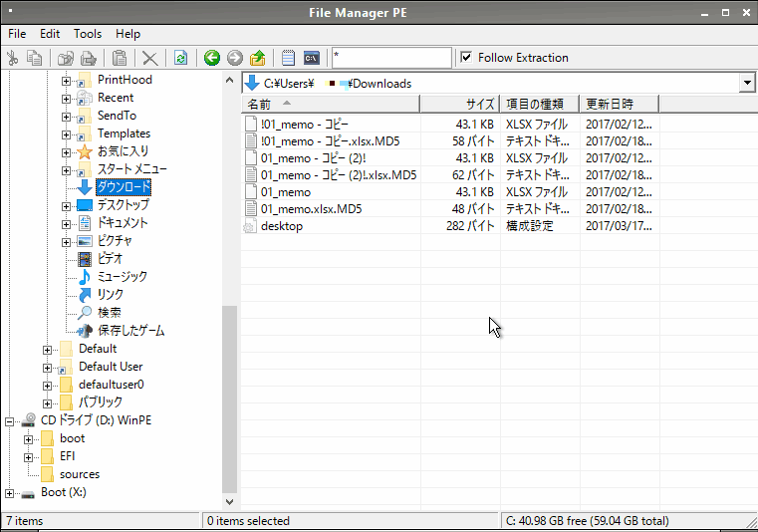Toggle the Follow Extraction checkbox
758x532 pixels.
point(466,58)
